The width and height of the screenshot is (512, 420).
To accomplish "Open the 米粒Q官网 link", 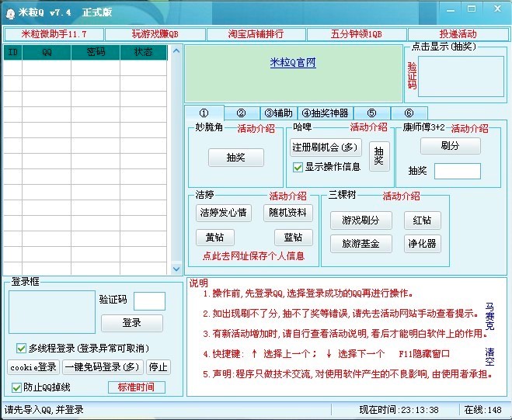I will pyautogui.click(x=293, y=62).
